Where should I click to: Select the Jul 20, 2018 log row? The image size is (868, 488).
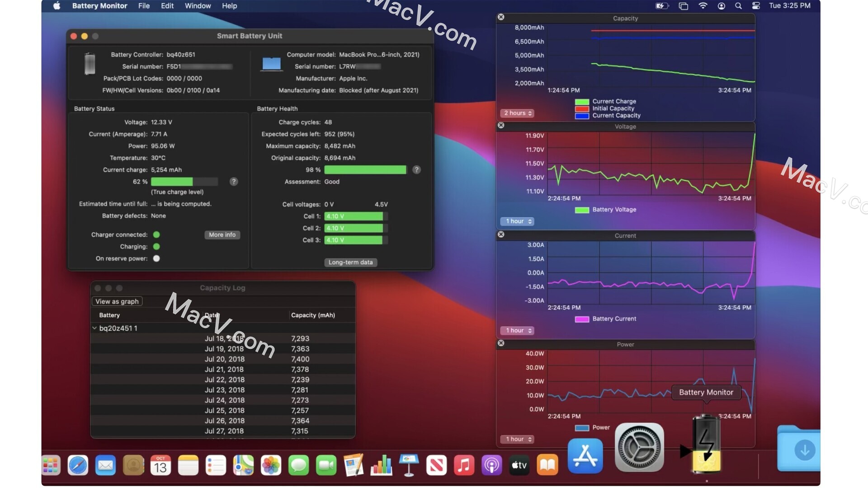pos(223,359)
